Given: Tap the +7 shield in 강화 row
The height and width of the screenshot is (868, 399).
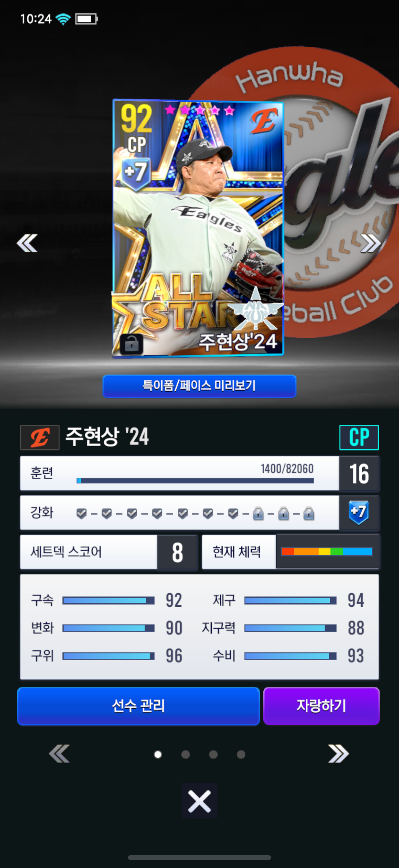Looking at the screenshot, I should tap(359, 512).
